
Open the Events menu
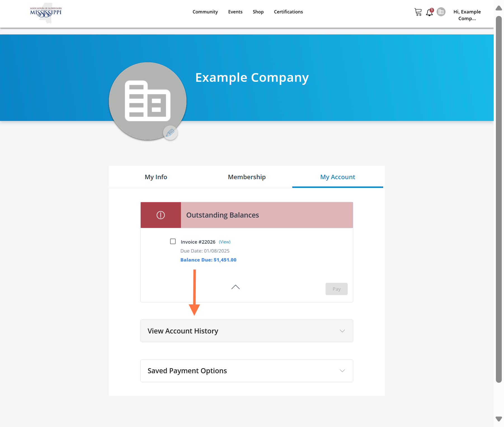pyautogui.click(x=235, y=12)
